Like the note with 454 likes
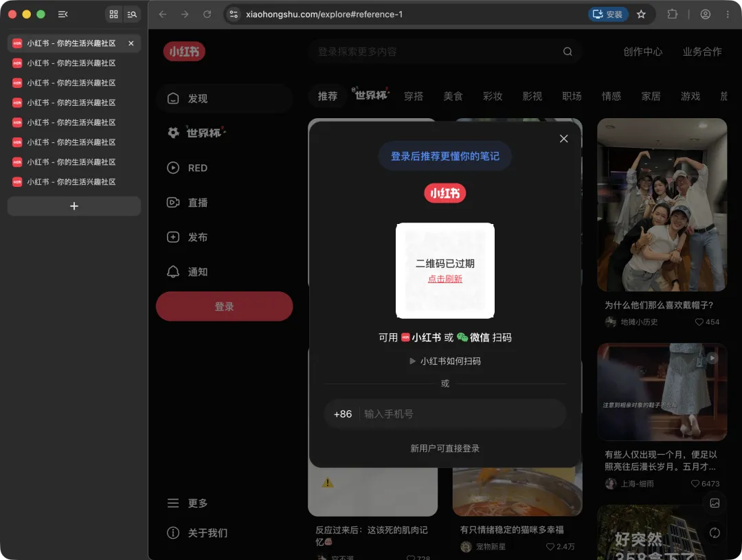 [707, 322]
